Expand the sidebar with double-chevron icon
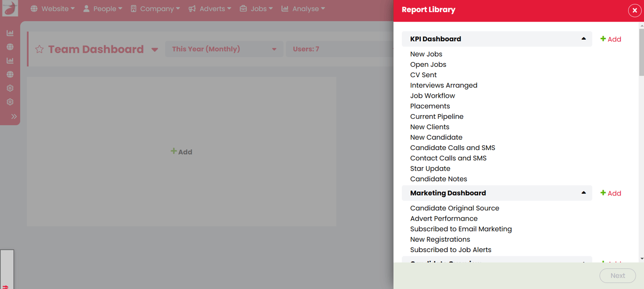The width and height of the screenshot is (644, 289). (x=14, y=116)
